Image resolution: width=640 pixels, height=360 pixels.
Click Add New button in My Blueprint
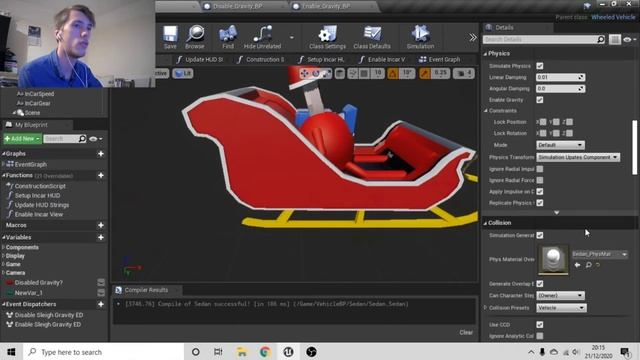(22, 139)
